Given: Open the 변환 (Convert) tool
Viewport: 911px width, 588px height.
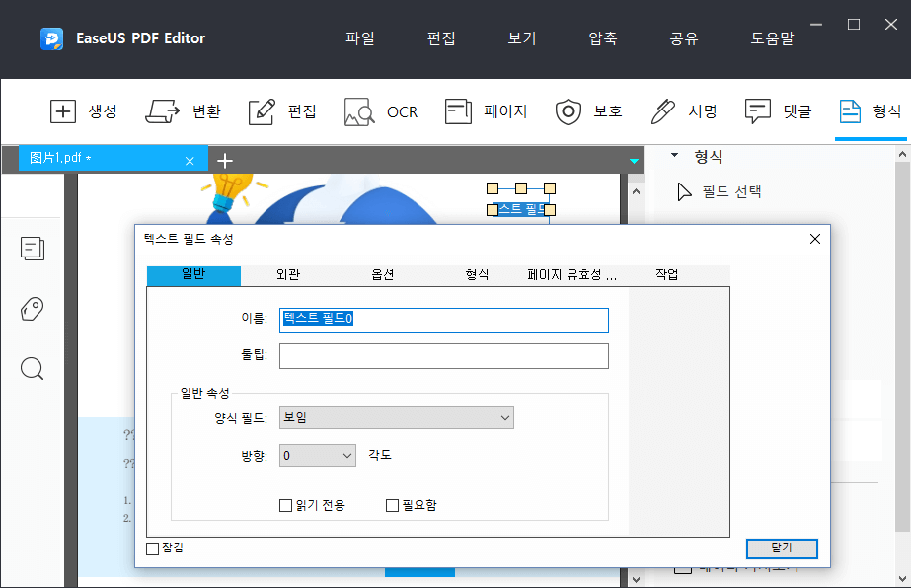Looking at the screenshot, I should [x=184, y=111].
